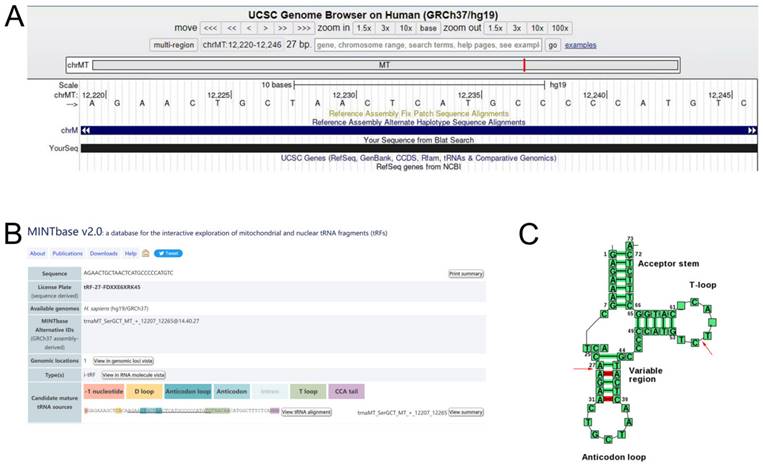Screen dimensions: 763x467
Task: Open Reference Assembly Alternate Haplotype Sequence Alignments
Action: tap(418, 122)
